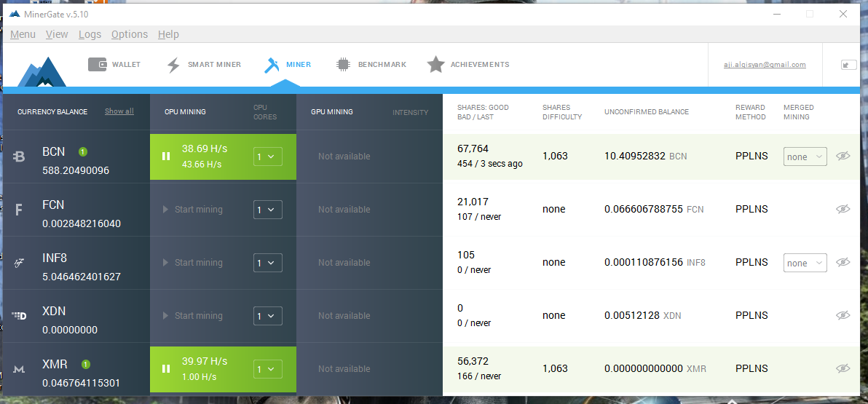The width and height of the screenshot is (868, 404).
Task: Click the Shares Difficulty column header
Action: click(x=562, y=112)
